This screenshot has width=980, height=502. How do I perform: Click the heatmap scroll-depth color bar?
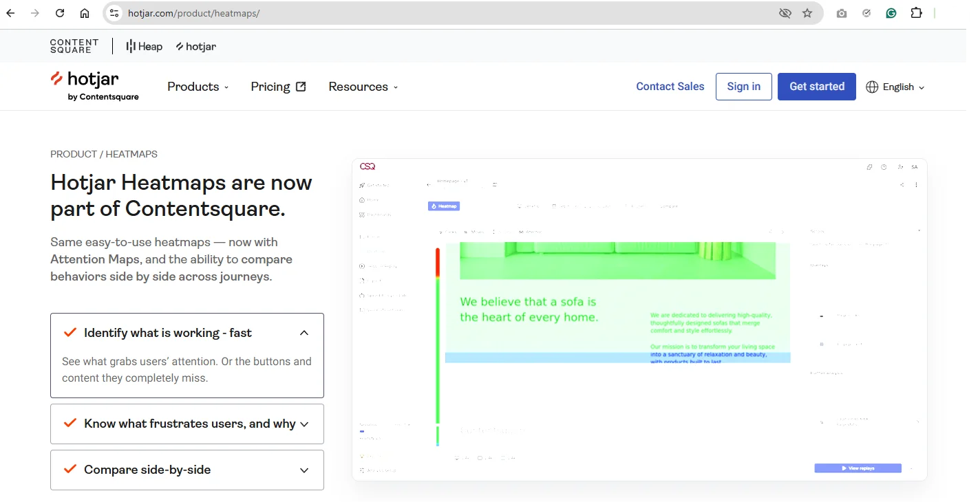click(x=438, y=347)
